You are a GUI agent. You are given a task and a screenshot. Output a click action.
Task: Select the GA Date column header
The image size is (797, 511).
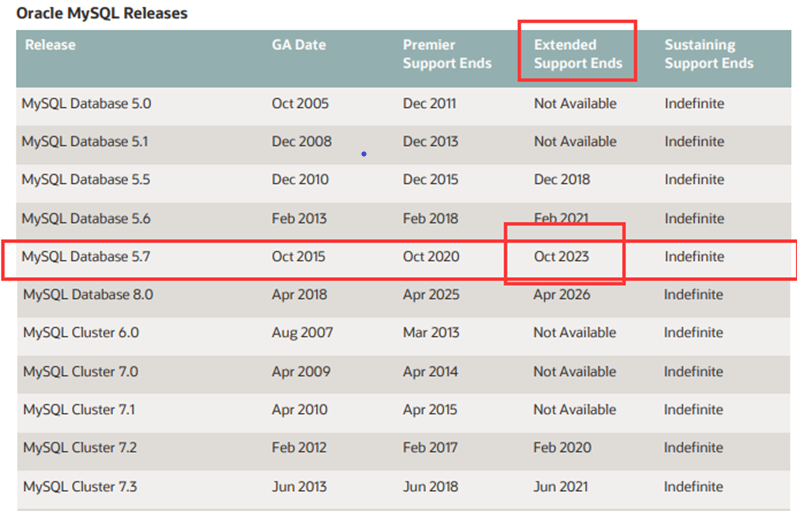298,45
